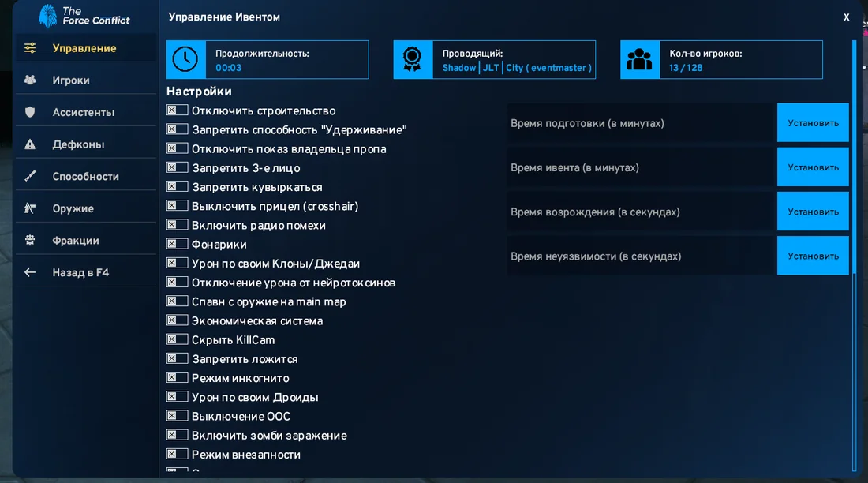Open the Фракции section
Viewport: 868px width, 483px height.
click(x=86, y=241)
